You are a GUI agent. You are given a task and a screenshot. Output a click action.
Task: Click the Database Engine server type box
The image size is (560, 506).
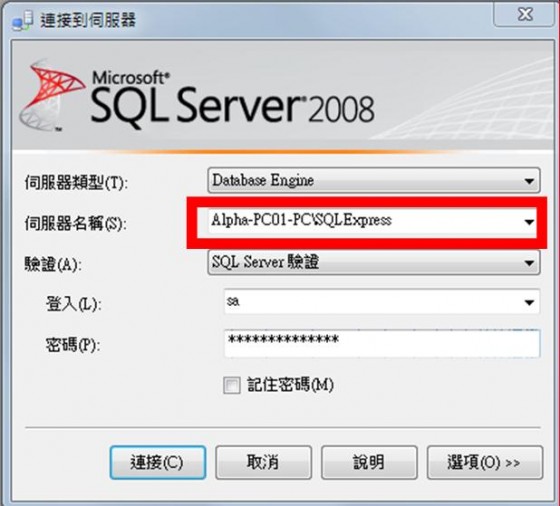[374, 180]
